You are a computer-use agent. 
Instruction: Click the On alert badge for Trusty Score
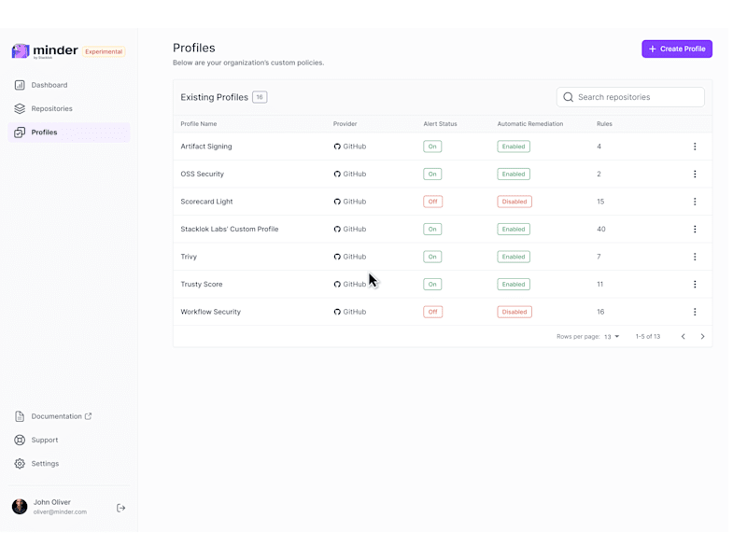point(432,285)
